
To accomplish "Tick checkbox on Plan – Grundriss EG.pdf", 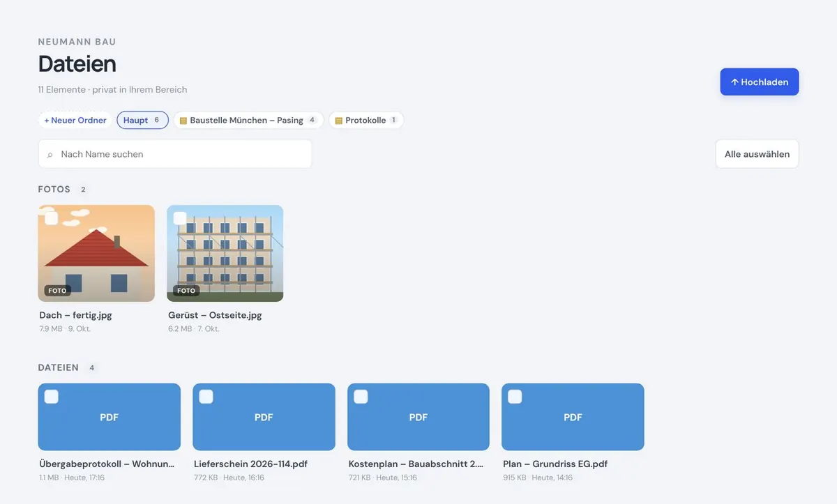I will (x=515, y=397).
